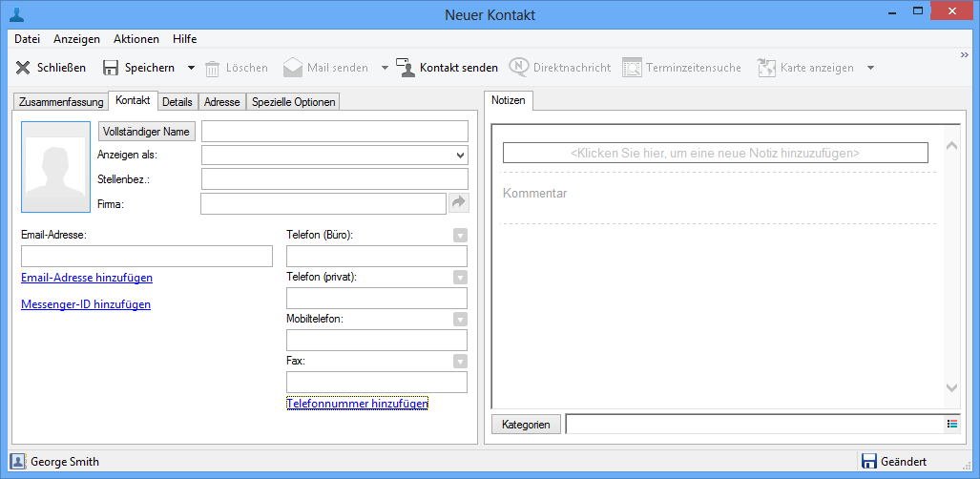Click the new note placeholder field
The height and width of the screenshot is (479, 980).
[715, 153]
